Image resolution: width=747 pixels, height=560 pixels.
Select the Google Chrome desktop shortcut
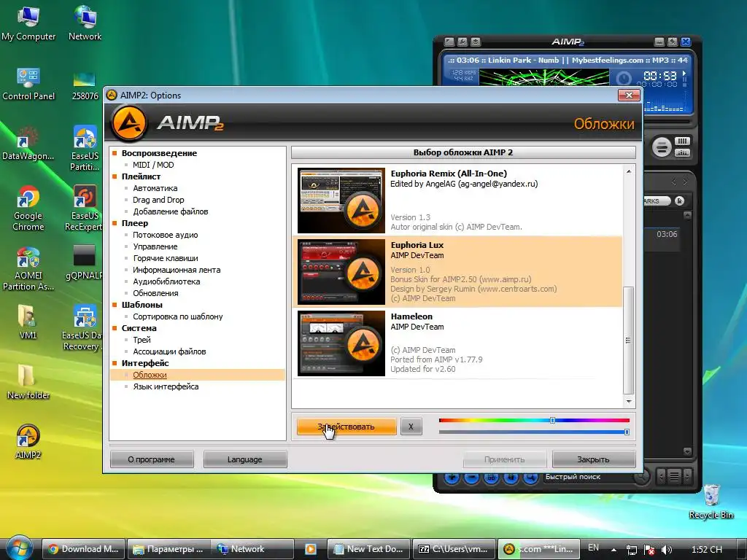pyautogui.click(x=28, y=209)
